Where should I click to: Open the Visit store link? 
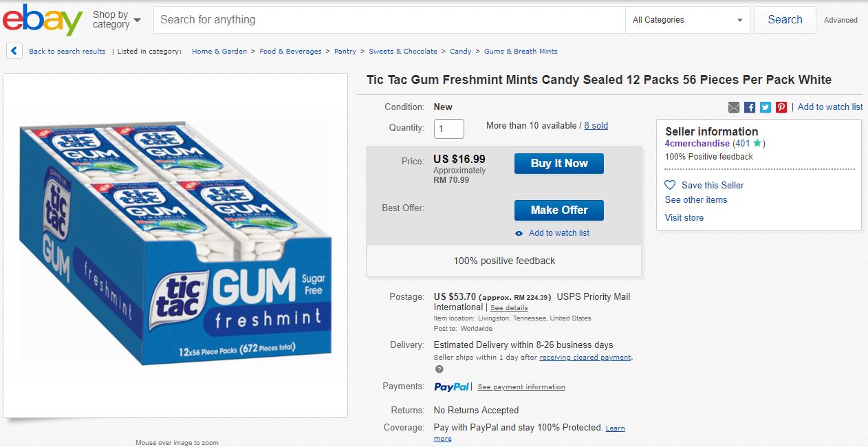coord(684,218)
